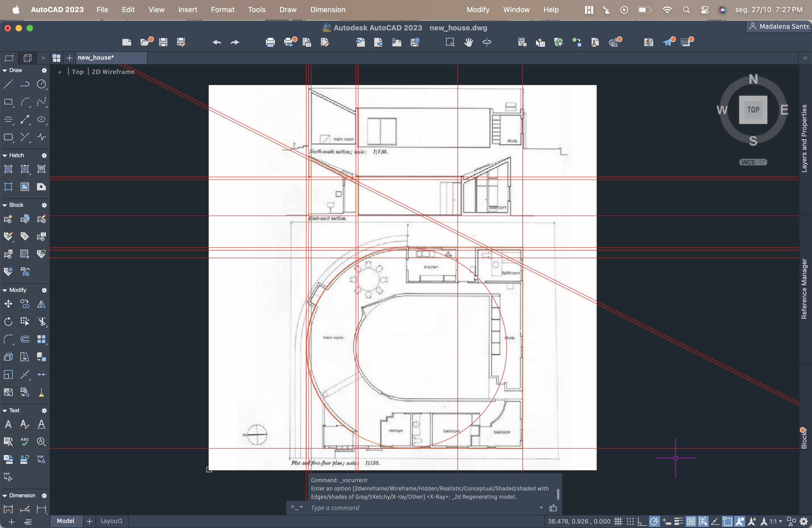Screen dimensions: 812x528
Task: Click the TOP face of ViewCube
Action: point(753,109)
